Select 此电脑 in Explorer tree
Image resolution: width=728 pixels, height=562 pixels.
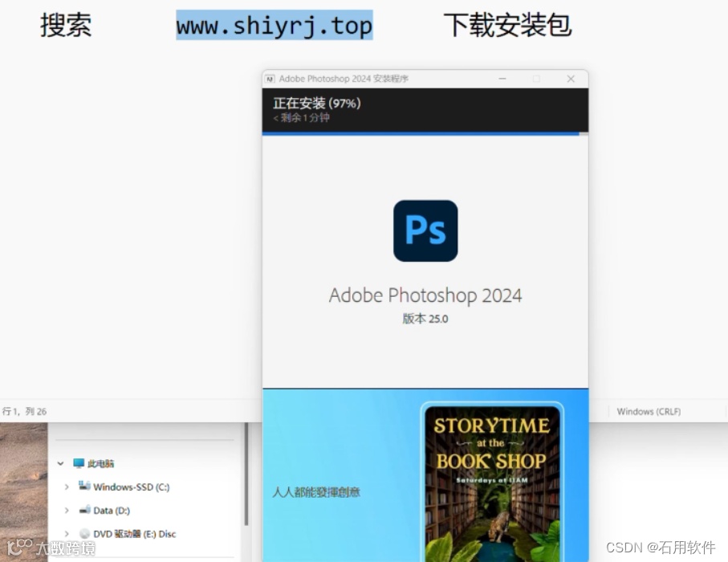click(x=101, y=463)
